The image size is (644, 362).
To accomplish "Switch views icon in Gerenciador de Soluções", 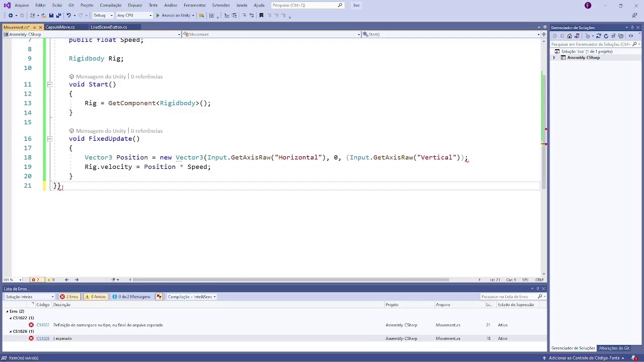I will (x=577, y=36).
